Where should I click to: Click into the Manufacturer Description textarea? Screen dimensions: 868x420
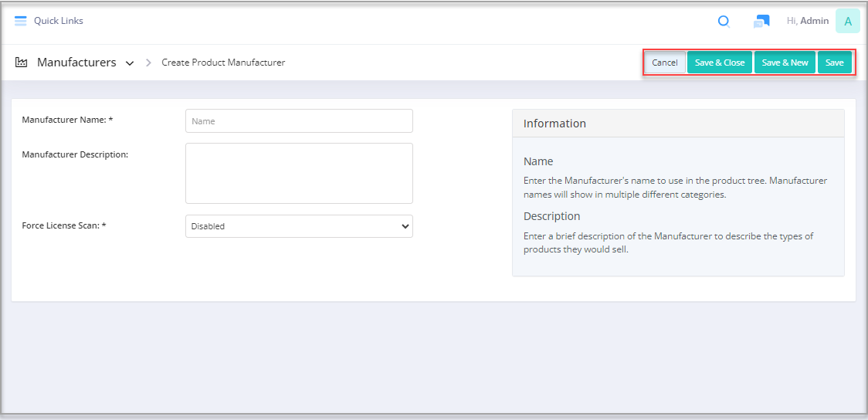[299, 173]
